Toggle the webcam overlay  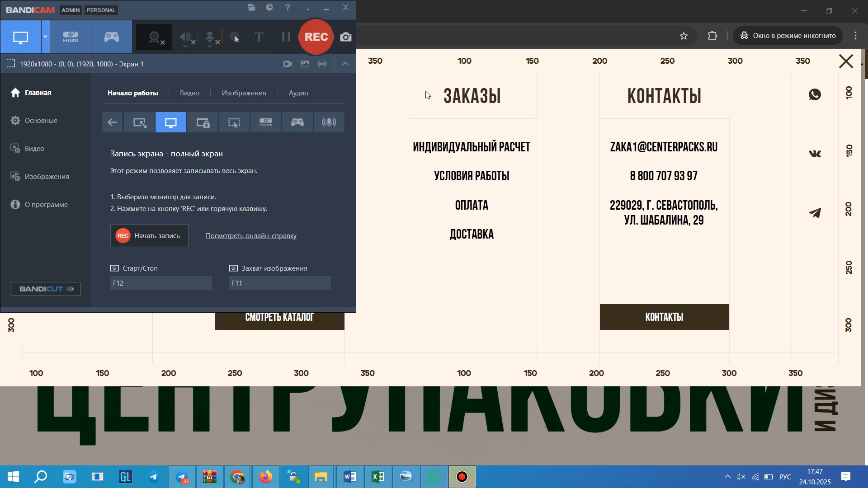click(x=154, y=37)
